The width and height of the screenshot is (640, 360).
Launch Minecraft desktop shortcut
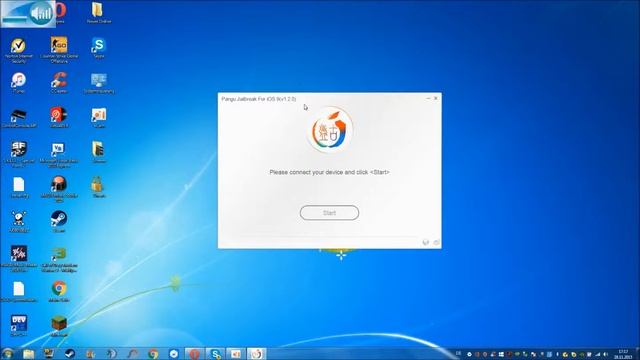tap(59, 326)
